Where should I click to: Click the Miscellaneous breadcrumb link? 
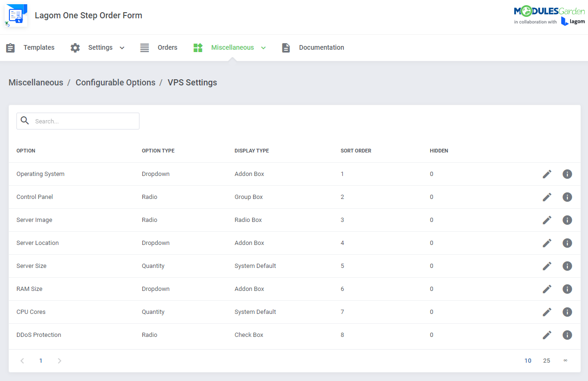(x=36, y=82)
